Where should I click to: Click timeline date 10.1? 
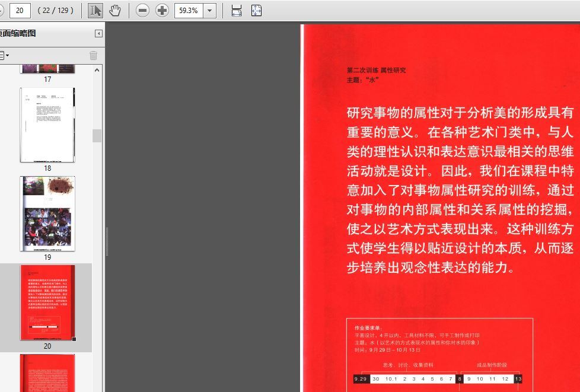[x=391, y=379]
